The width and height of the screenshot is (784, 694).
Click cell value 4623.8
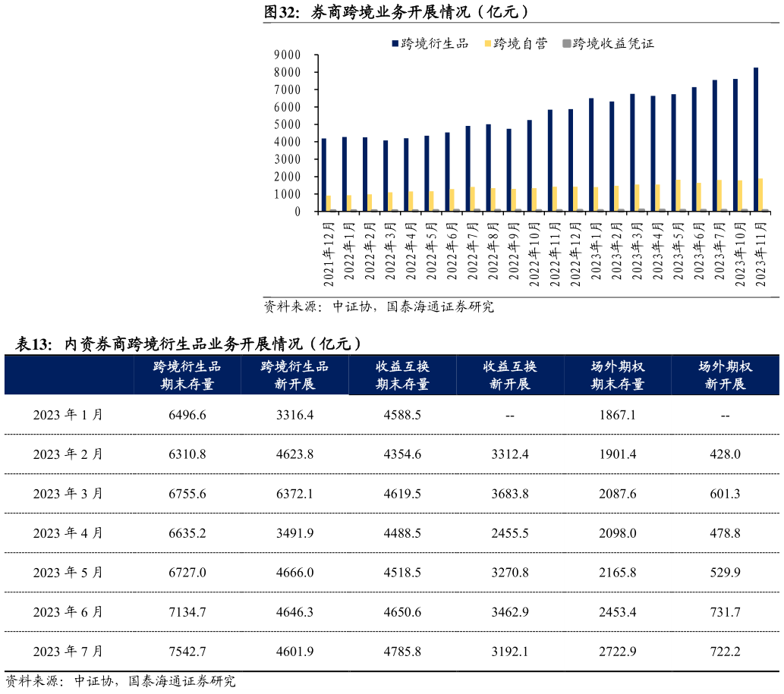click(x=294, y=454)
